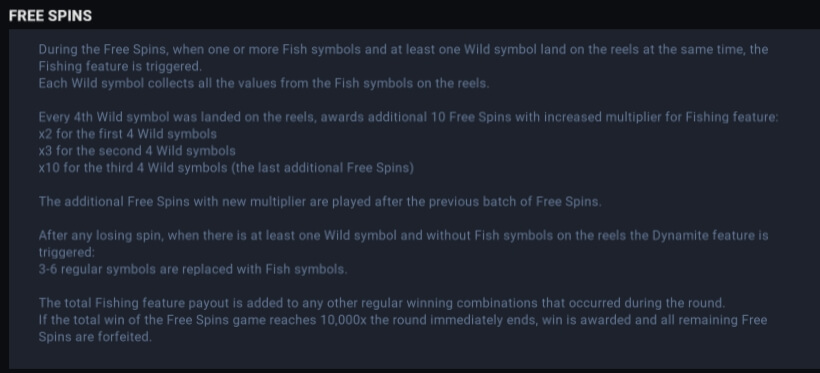The image size is (820, 373).
Task: Click 'x3 for the second 4 Wild symbols'
Action: point(137,151)
